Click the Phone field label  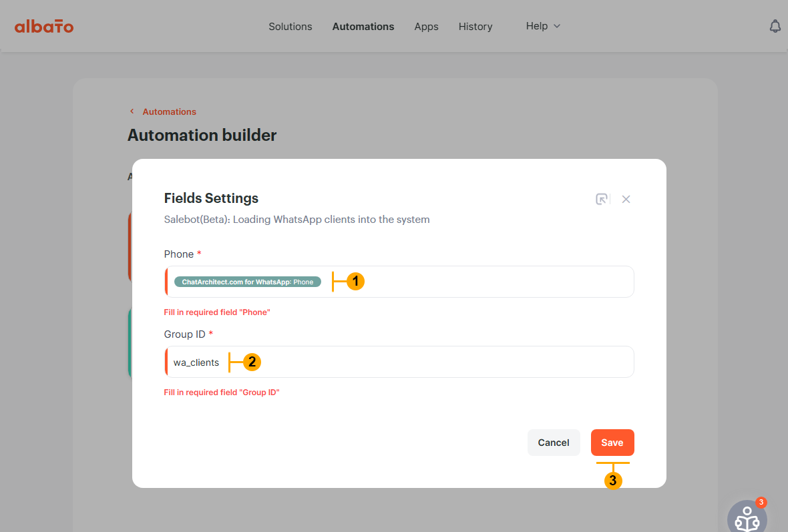pyautogui.click(x=178, y=254)
